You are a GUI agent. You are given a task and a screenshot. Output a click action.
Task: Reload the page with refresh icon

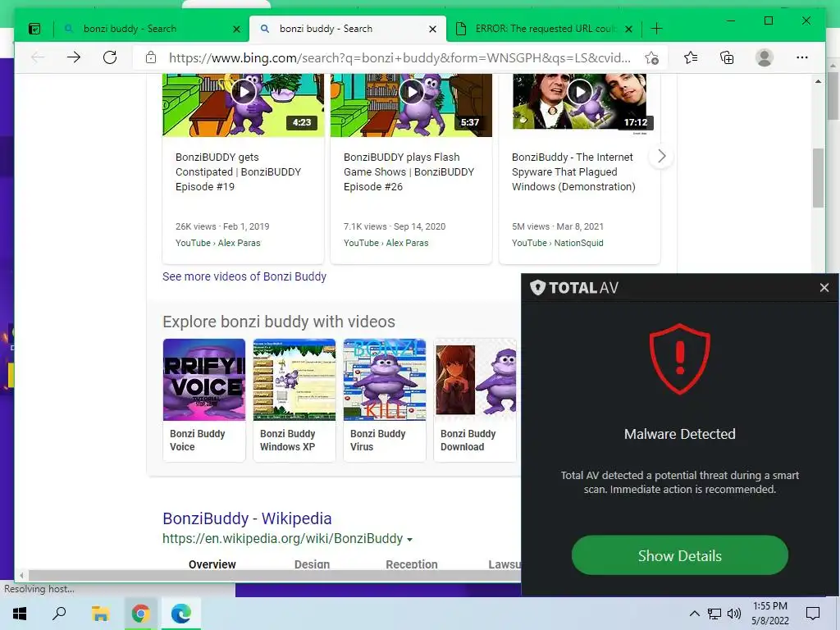point(110,57)
